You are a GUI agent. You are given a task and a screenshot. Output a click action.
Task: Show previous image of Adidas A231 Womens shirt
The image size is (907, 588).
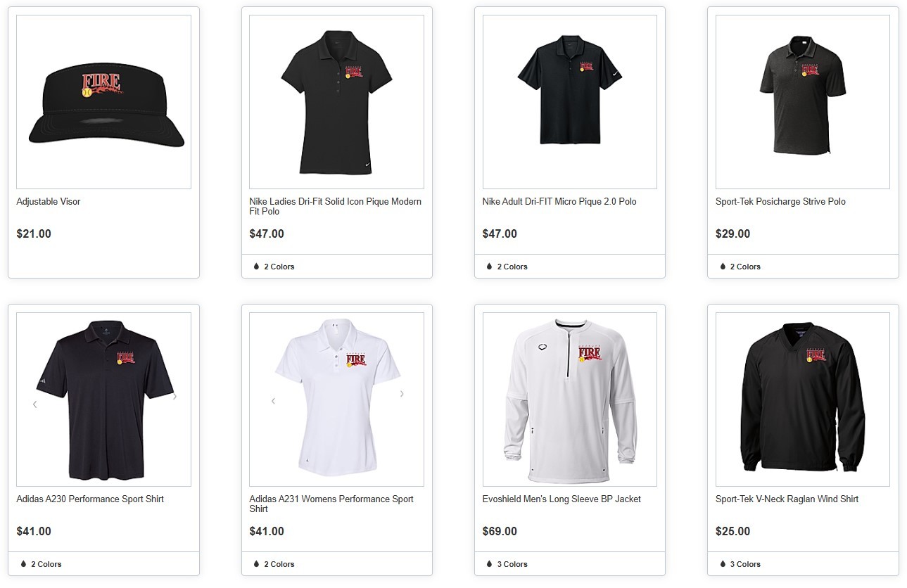pos(273,401)
